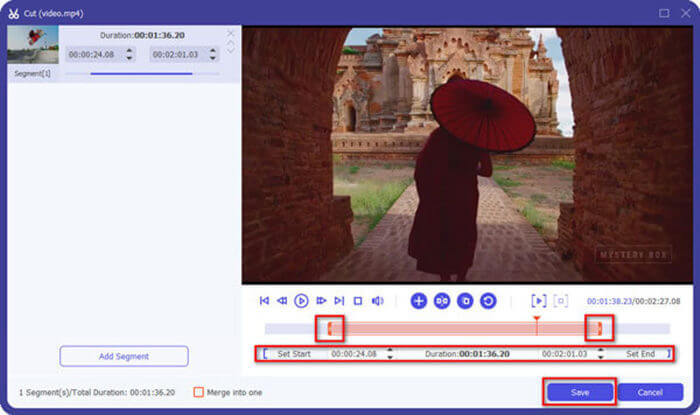Stop video playback

coord(358,300)
